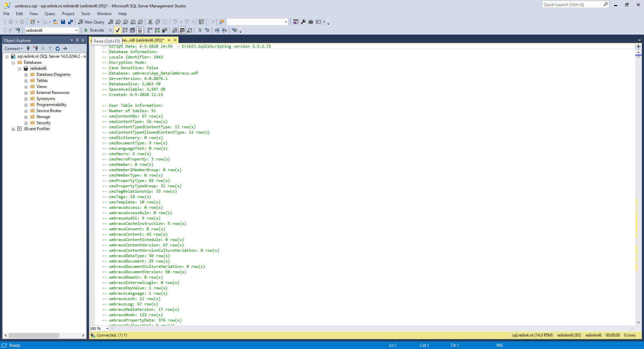Uncomment selected lines icon
The width and height of the screenshot is (644, 349).
tap(207, 30)
